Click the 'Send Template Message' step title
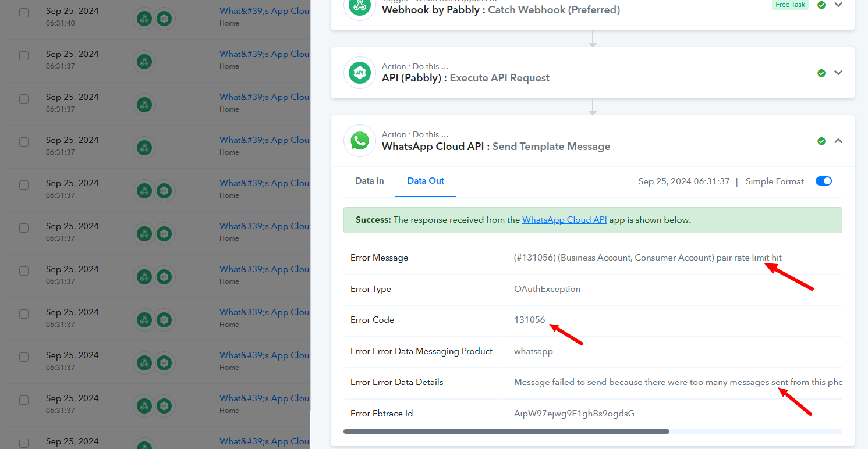This screenshot has width=868, height=449. pos(551,147)
